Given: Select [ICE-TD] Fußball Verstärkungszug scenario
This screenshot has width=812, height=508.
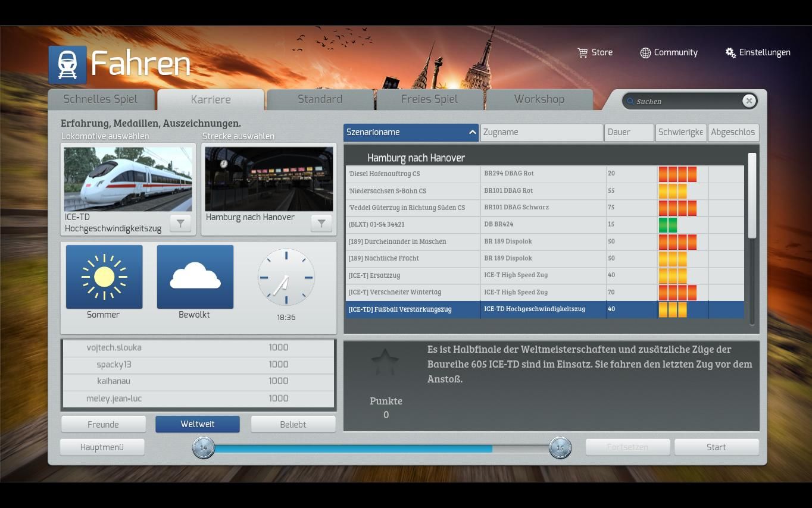Looking at the screenshot, I should coord(413,309).
